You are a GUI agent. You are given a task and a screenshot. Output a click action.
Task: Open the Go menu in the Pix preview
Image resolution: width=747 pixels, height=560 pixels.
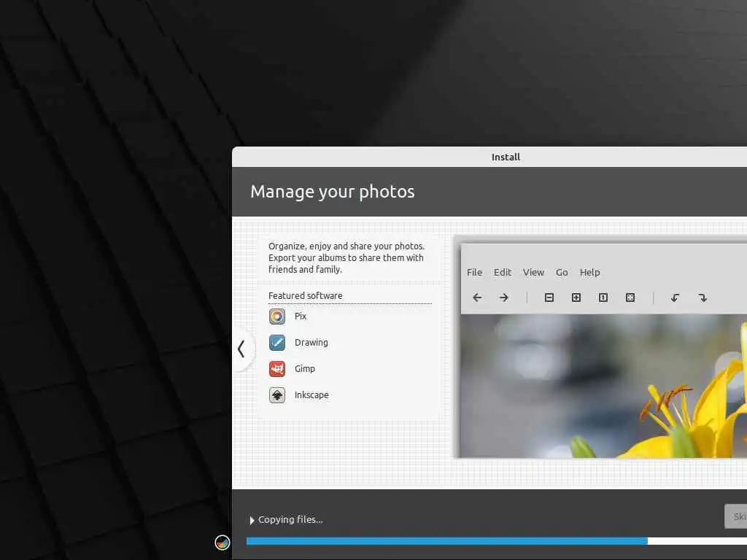[562, 273]
